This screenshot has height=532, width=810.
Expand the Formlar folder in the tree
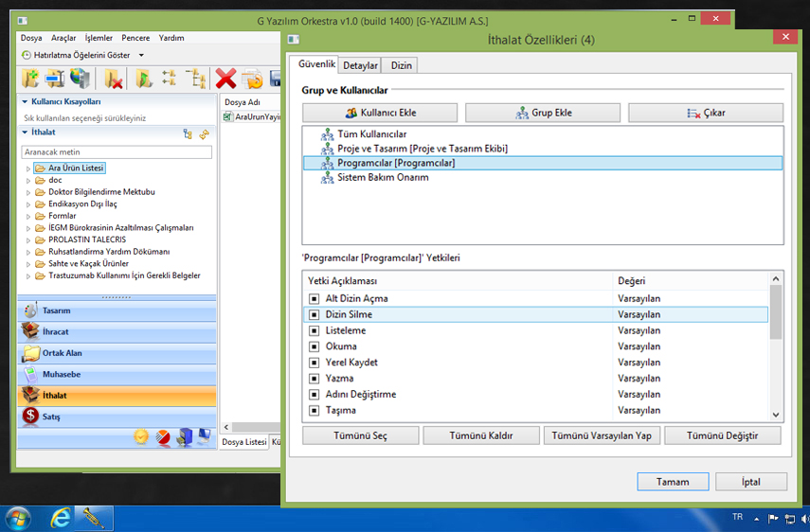[28, 216]
